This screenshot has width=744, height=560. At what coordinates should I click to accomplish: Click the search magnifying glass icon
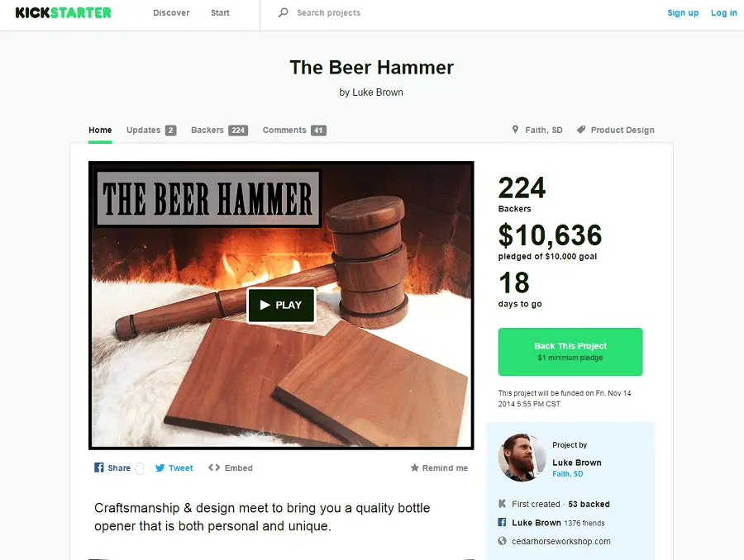tap(284, 13)
